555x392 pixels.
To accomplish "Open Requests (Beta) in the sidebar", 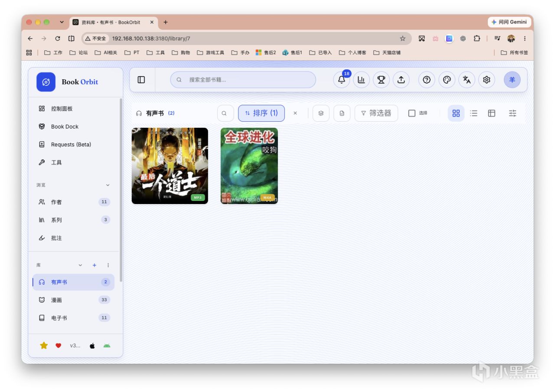I will coord(74,144).
